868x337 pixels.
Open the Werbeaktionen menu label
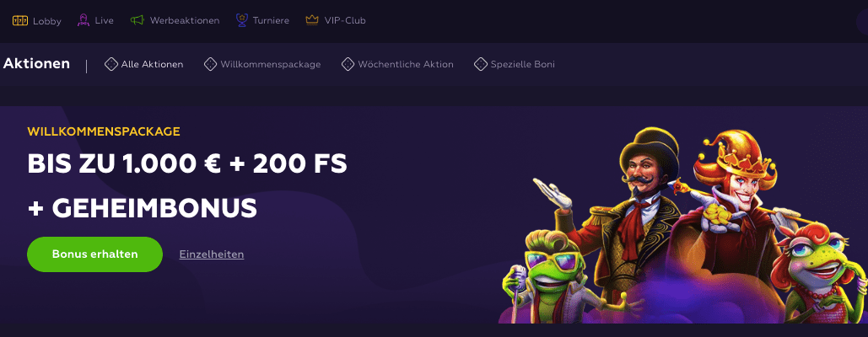[185, 20]
